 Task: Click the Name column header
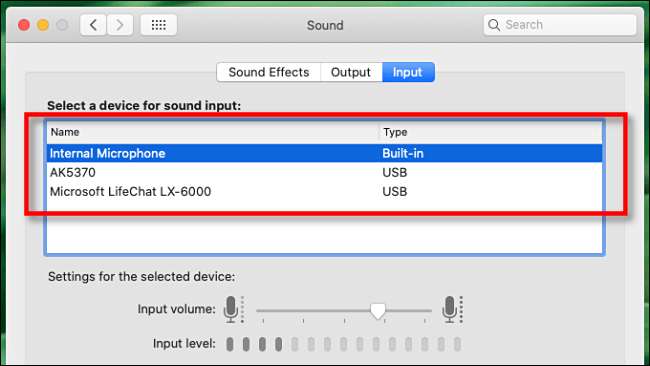[x=213, y=132]
